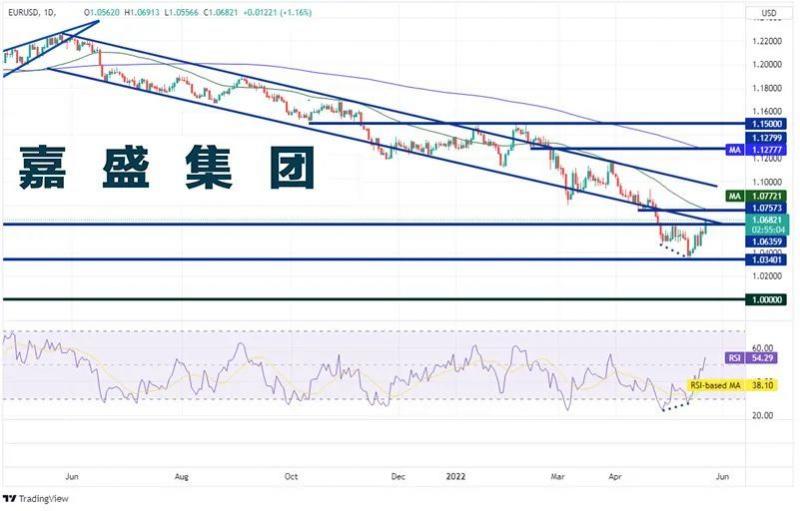Image resolution: width=800 pixels, height=511 pixels.
Task: Click the 1.18000 price axis tick
Action: tap(767, 88)
